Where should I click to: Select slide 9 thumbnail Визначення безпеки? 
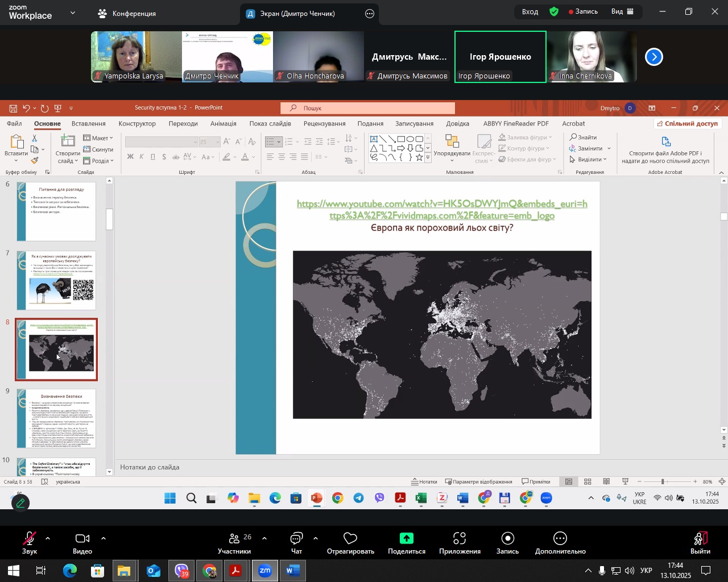tap(56, 418)
